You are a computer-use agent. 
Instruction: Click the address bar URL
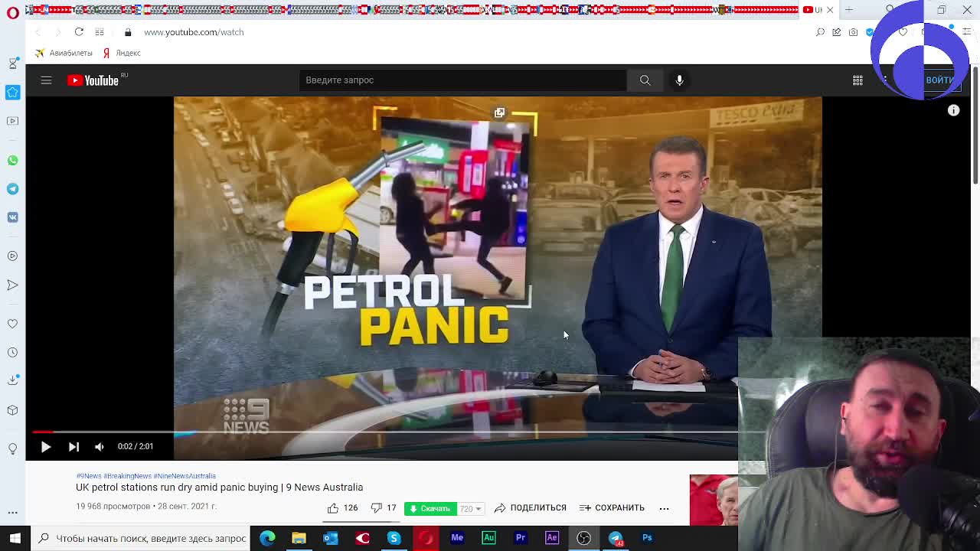click(x=194, y=32)
